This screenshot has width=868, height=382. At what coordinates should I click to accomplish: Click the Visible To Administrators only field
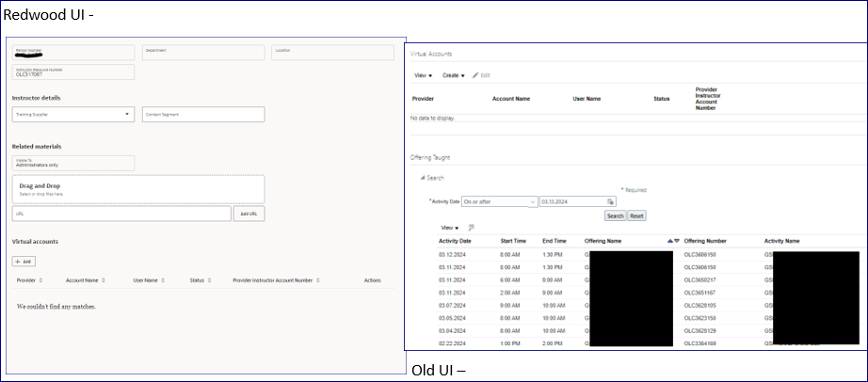[73, 163]
